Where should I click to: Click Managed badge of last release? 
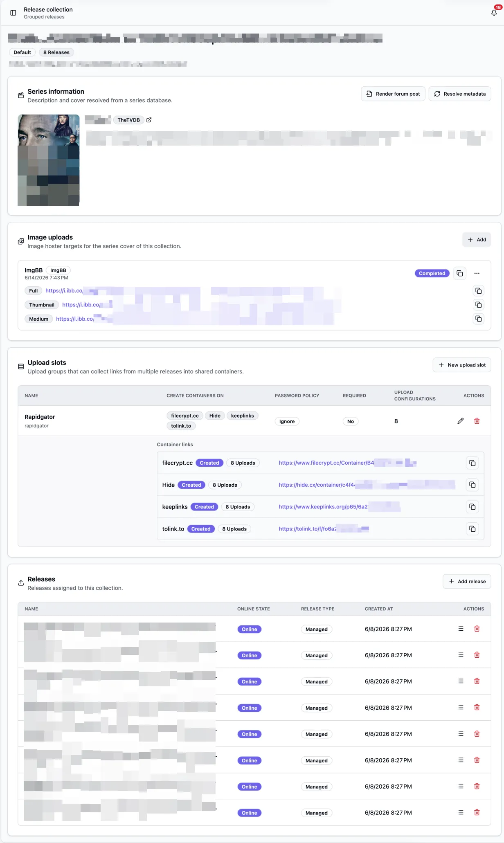317,813
